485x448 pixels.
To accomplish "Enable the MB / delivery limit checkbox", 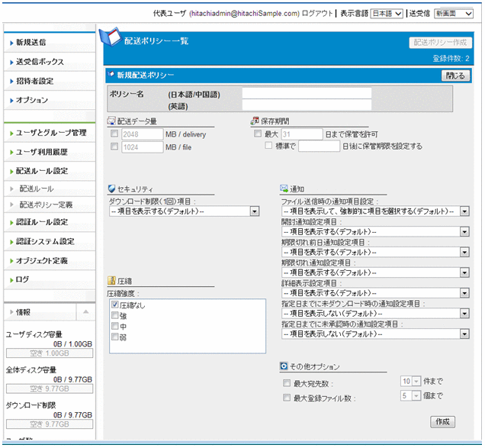I will click(114, 134).
